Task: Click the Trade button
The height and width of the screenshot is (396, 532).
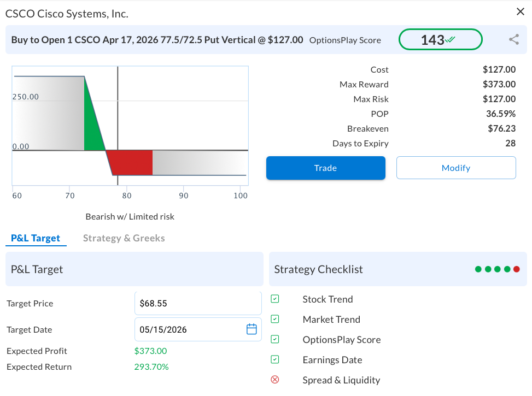Action: (x=326, y=168)
